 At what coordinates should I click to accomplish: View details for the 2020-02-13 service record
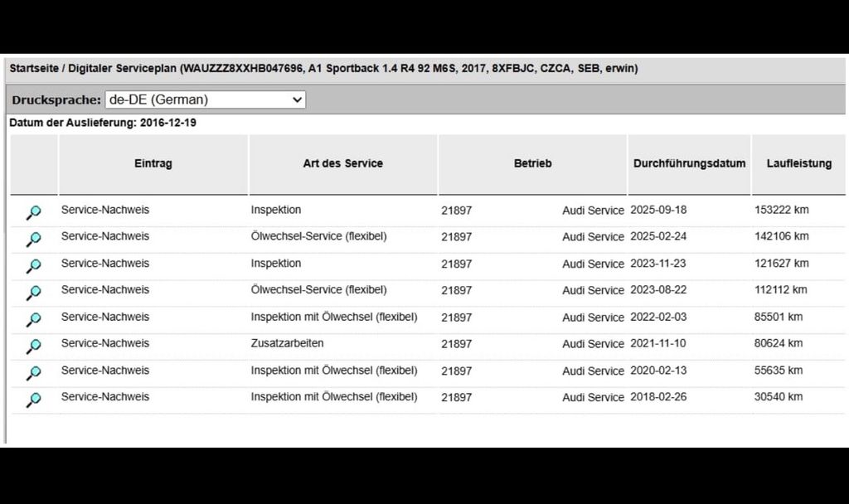tap(33, 373)
